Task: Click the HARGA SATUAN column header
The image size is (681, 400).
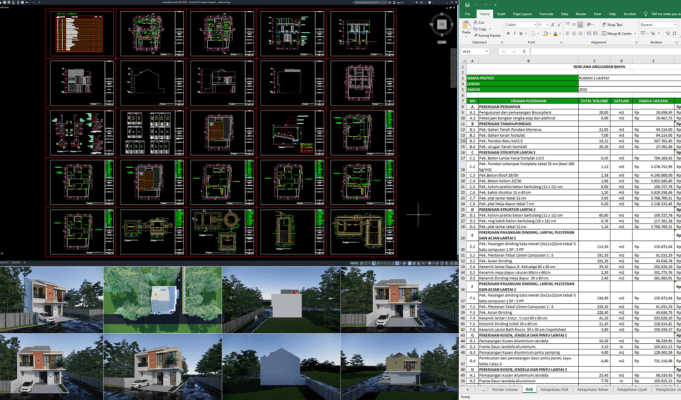Action: pyautogui.click(x=654, y=100)
